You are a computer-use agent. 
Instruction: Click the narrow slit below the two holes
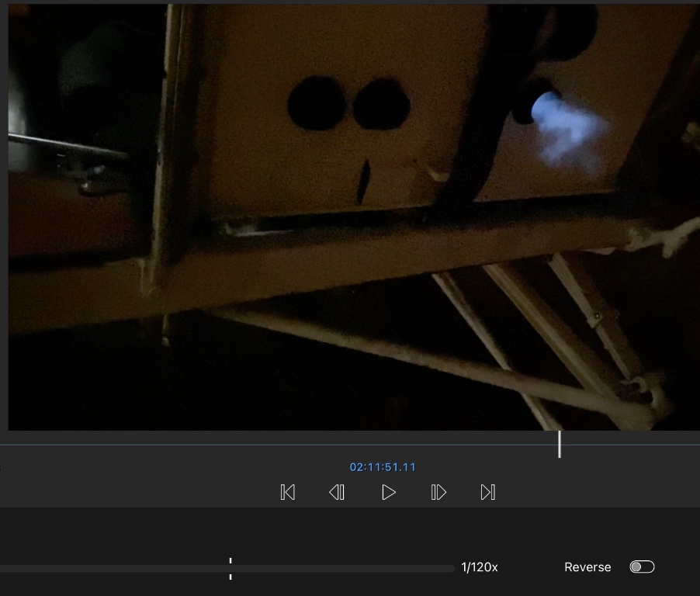point(362,183)
